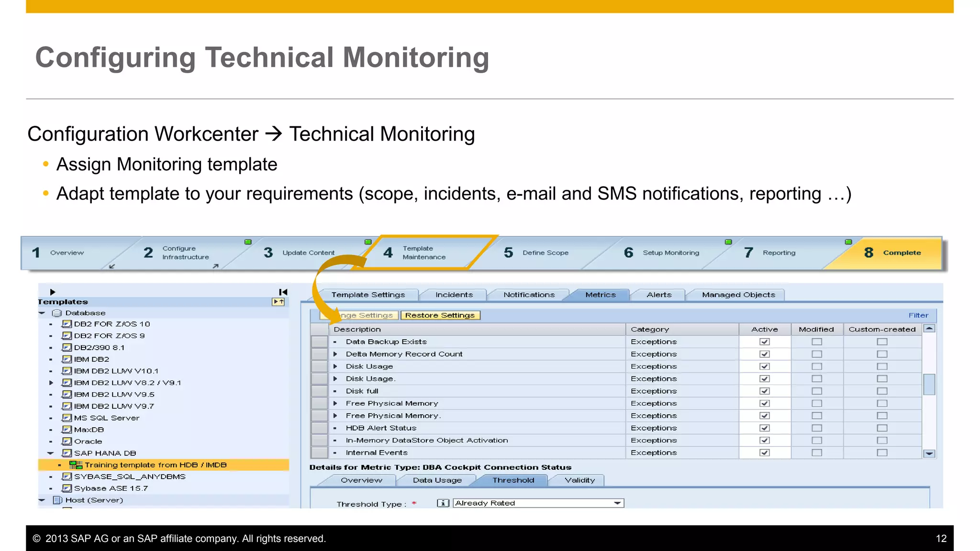Click the SYBASE_SQL_ANYDBMS template icon
The height and width of the screenshot is (551, 980).
point(67,476)
